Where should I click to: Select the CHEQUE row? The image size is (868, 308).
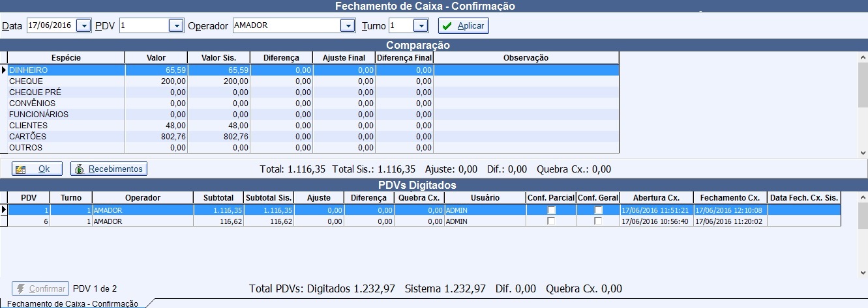click(313, 81)
